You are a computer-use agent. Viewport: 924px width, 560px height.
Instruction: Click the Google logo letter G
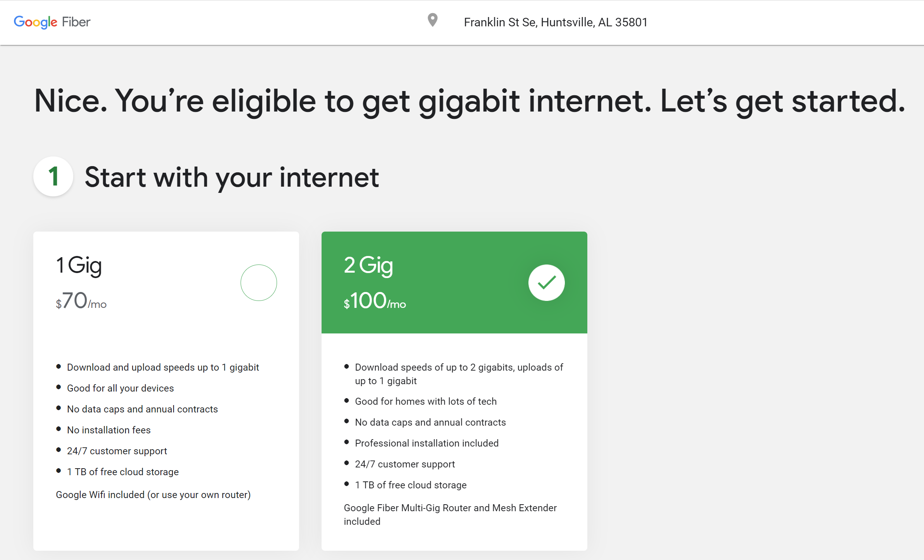[19, 22]
